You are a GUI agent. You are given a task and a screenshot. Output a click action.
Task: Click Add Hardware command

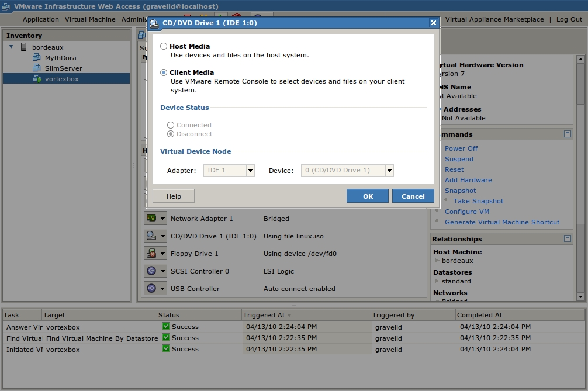(x=468, y=180)
